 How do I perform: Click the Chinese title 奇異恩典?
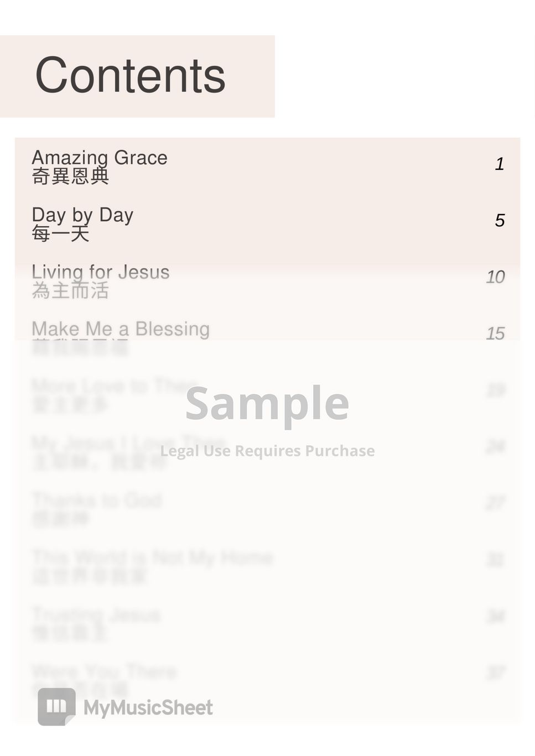(70, 176)
